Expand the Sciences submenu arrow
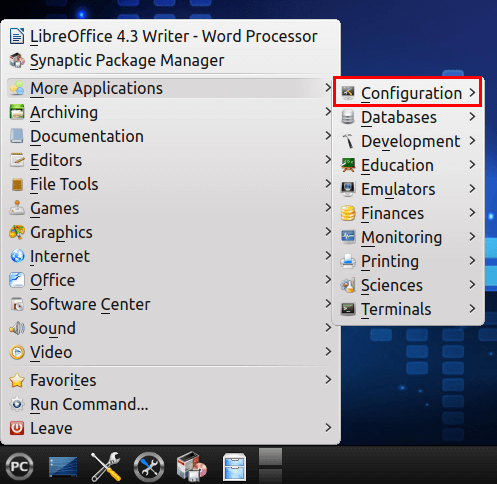 click(472, 285)
